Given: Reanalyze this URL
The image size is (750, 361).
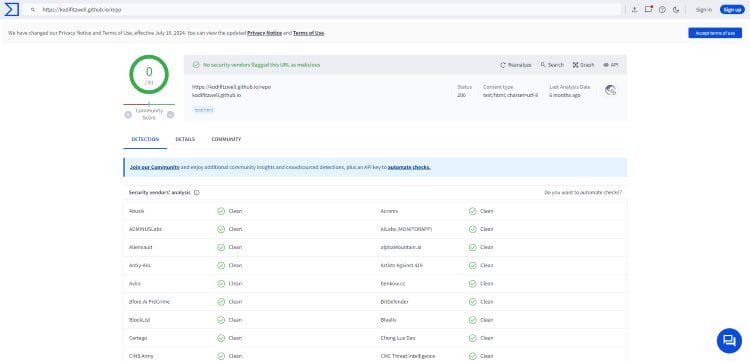Looking at the screenshot, I should [x=516, y=65].
